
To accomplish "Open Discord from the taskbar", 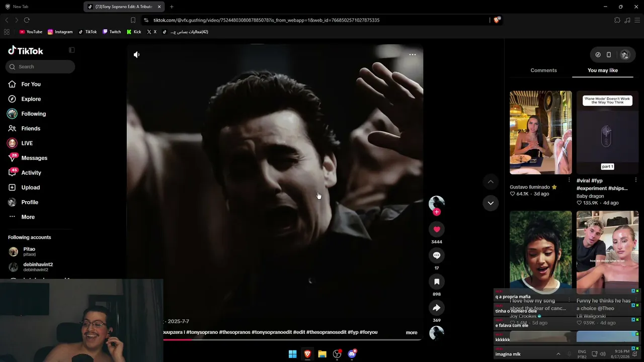I will click(352, 354).
